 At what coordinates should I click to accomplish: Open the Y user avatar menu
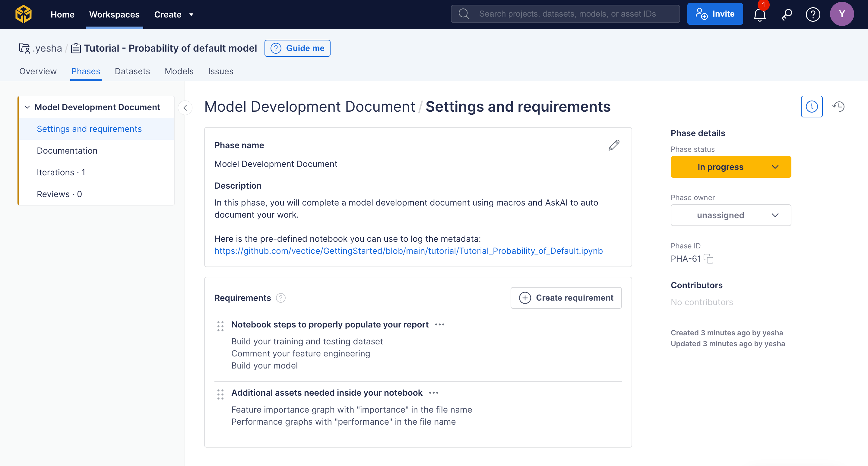tap(841, 14)
